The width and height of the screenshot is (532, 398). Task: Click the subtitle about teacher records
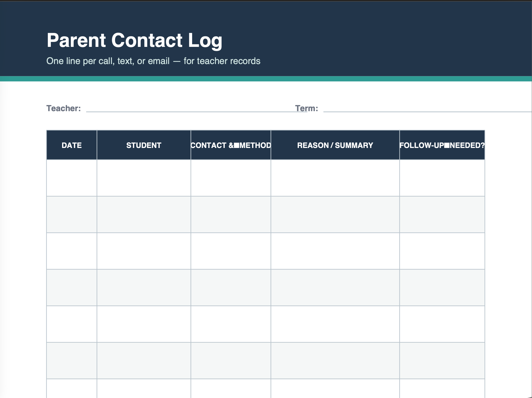point(153,61)
